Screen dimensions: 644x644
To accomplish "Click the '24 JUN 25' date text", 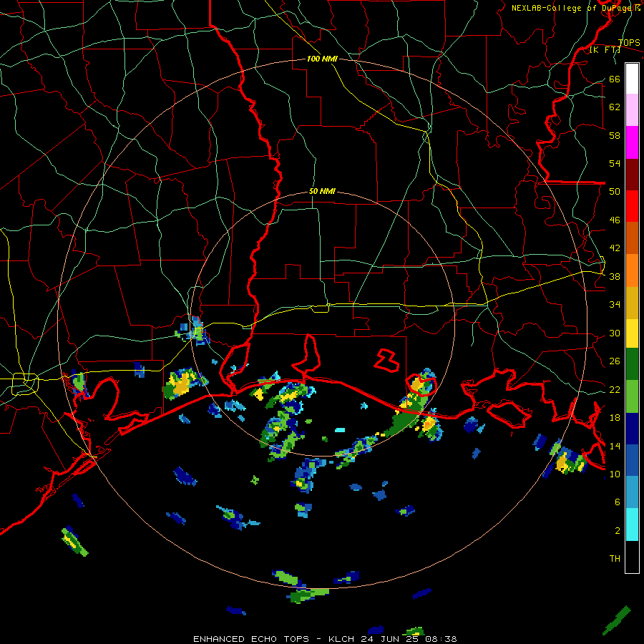I will pos(390,639).
